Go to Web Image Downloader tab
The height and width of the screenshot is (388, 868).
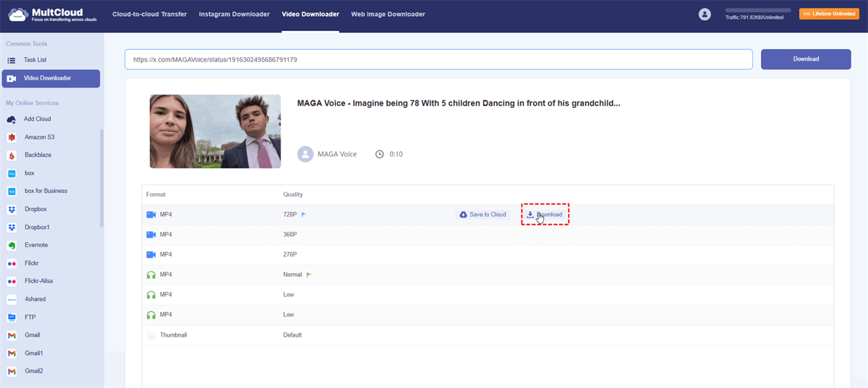(388, 14)
